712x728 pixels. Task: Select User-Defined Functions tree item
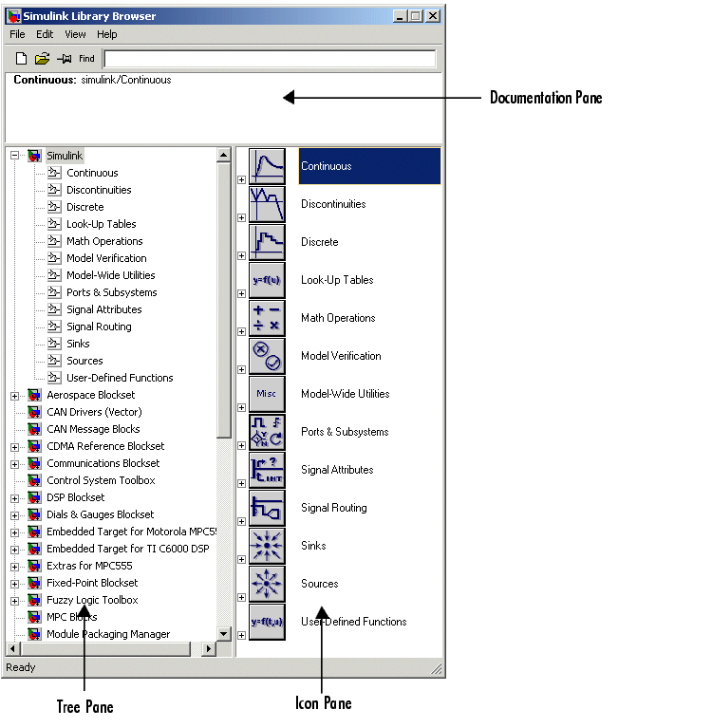point(120,378)
